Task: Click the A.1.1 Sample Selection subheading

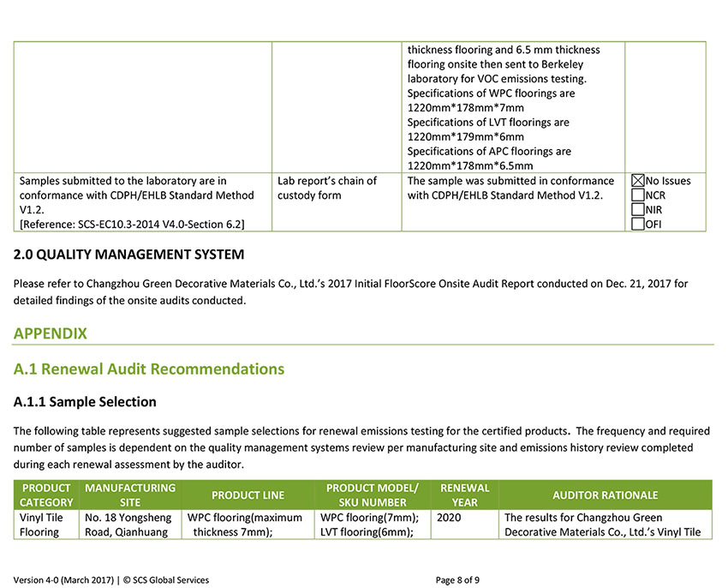Action: click(85, 402)
